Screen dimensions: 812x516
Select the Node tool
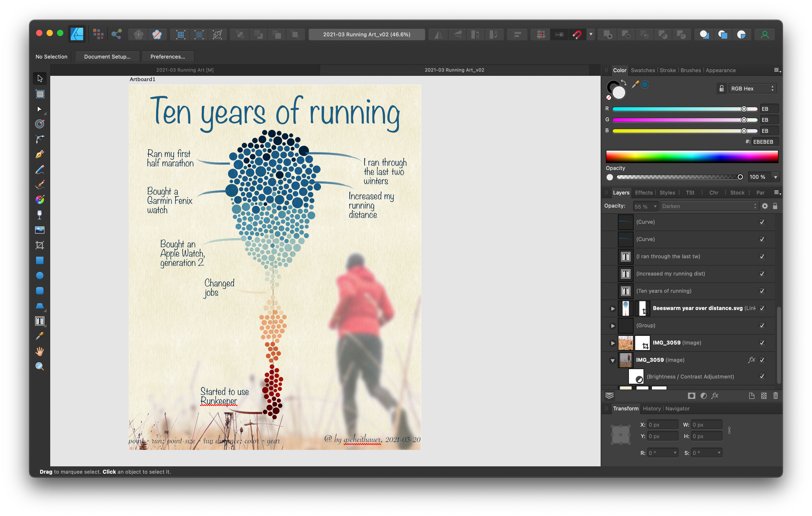(x=40, y=109)
